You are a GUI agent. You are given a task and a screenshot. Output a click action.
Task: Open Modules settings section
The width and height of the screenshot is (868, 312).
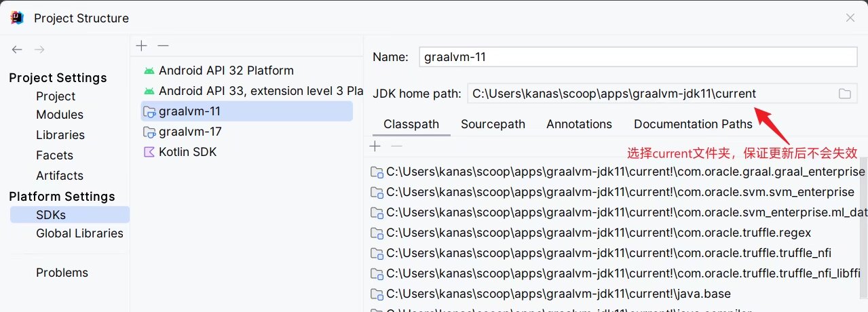coord(60,115)
